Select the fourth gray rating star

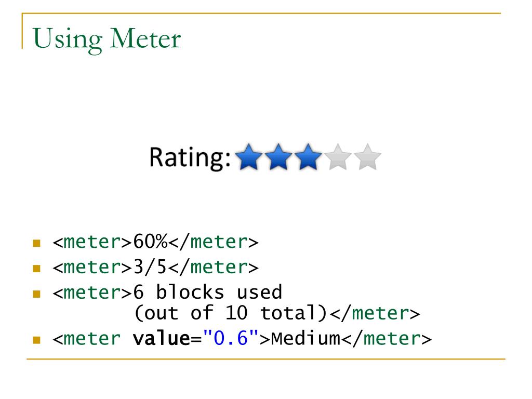(338, 157)
